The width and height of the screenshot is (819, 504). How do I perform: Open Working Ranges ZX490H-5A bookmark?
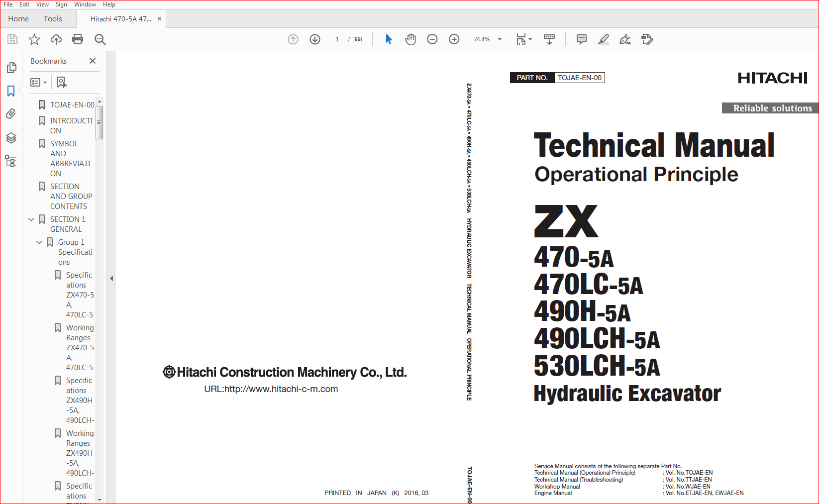[x=80, y=453]
